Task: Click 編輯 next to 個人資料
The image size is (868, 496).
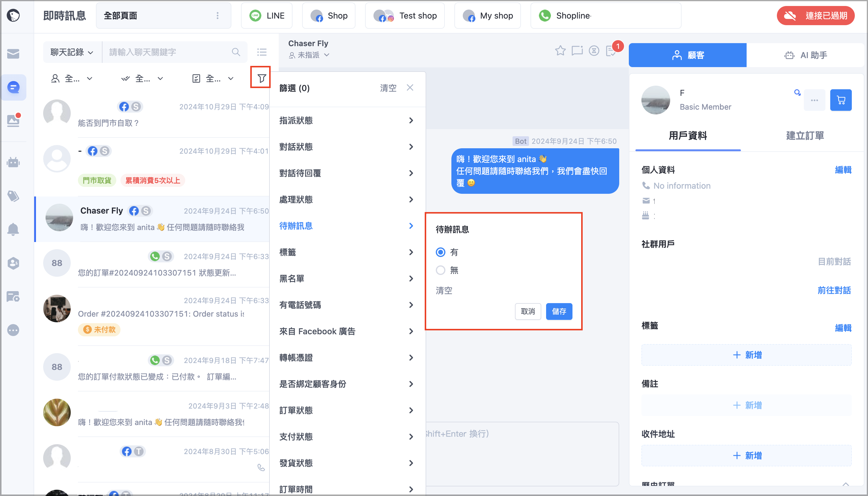Action: [x=843, y=170]
